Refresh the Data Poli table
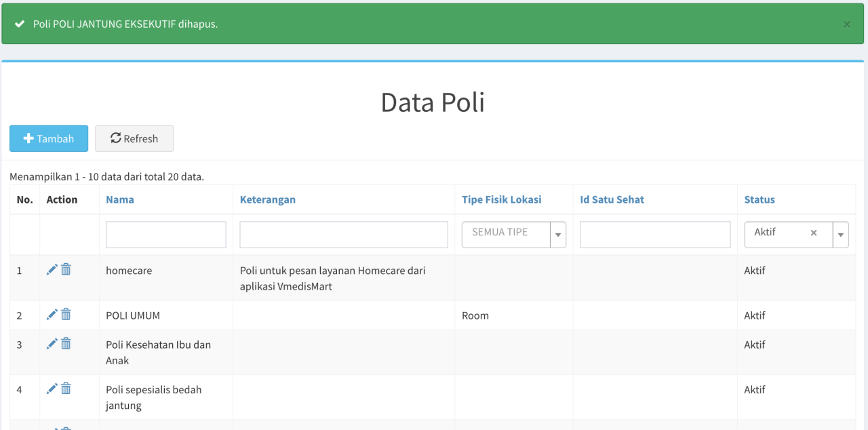 (134, 138)
